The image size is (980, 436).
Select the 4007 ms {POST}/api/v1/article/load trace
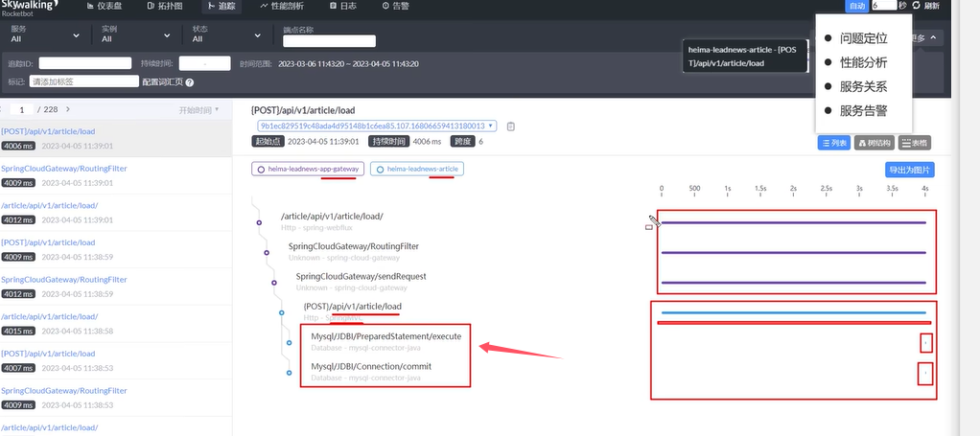[116, 360]
